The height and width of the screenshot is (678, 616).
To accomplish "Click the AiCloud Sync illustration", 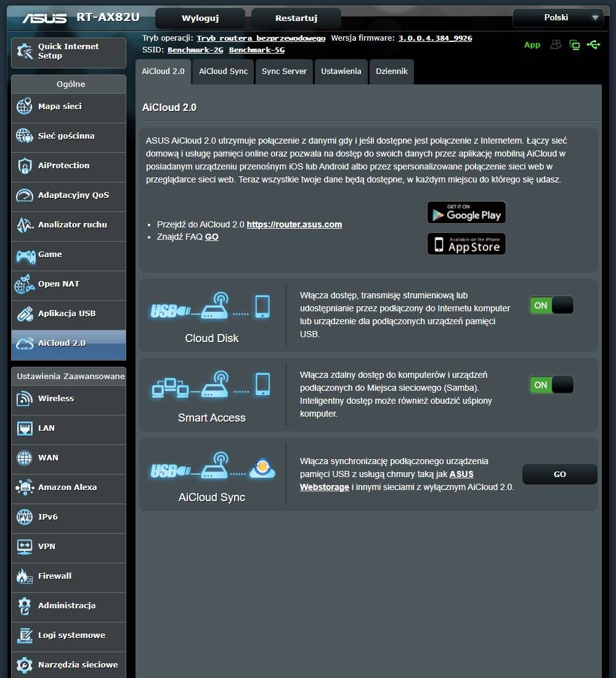I will (213, 465).
